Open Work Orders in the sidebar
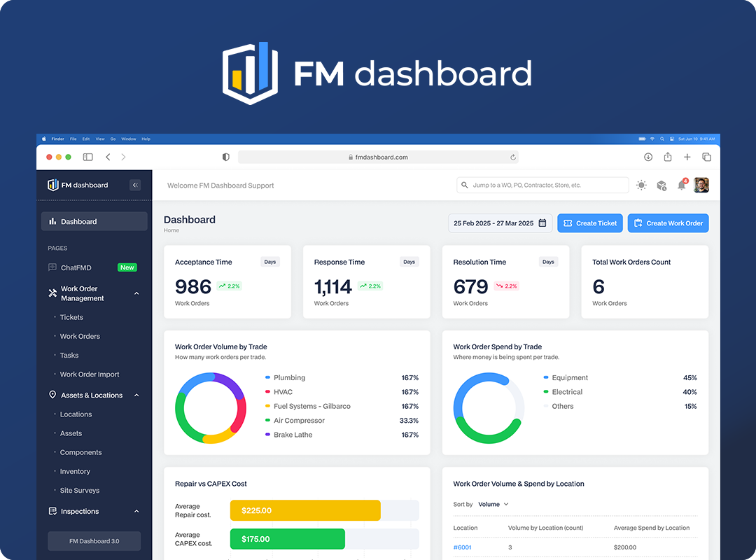 click(x=80, y=336)
